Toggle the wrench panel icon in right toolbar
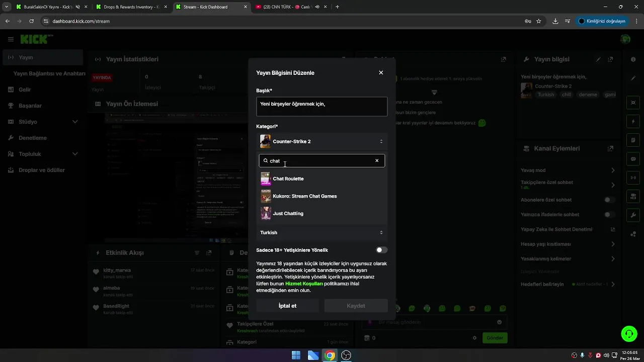The image size is (644, 362). click(633, 215)
